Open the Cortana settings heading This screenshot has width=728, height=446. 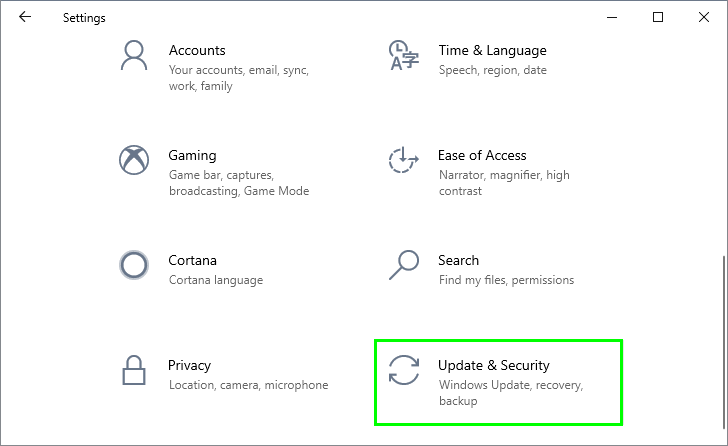point(192,260)
